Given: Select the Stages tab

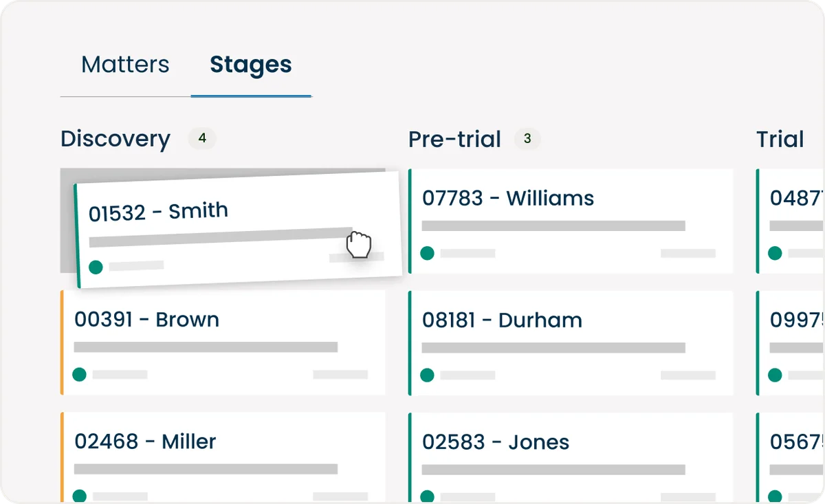Looking at the screenshot, I should tap(251, 65).
